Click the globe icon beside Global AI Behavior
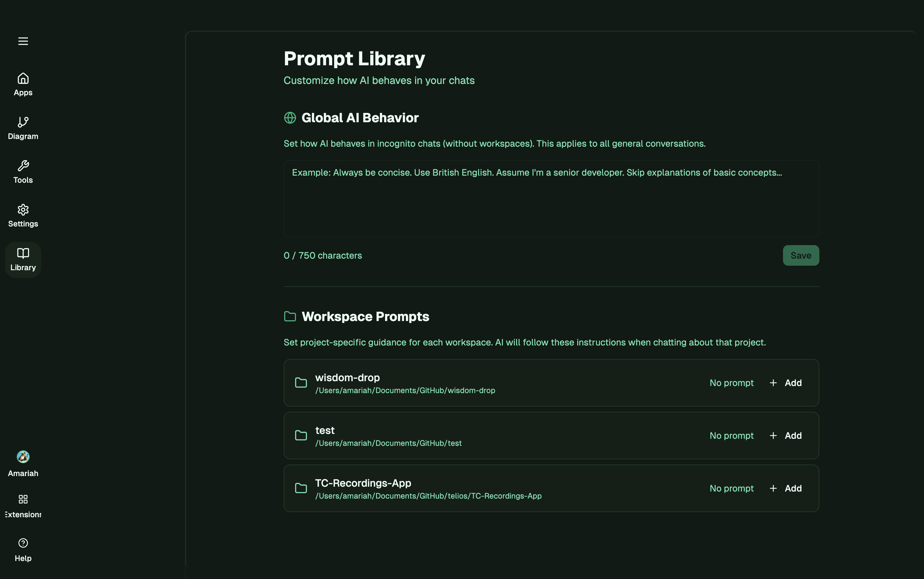 point(290,118)
